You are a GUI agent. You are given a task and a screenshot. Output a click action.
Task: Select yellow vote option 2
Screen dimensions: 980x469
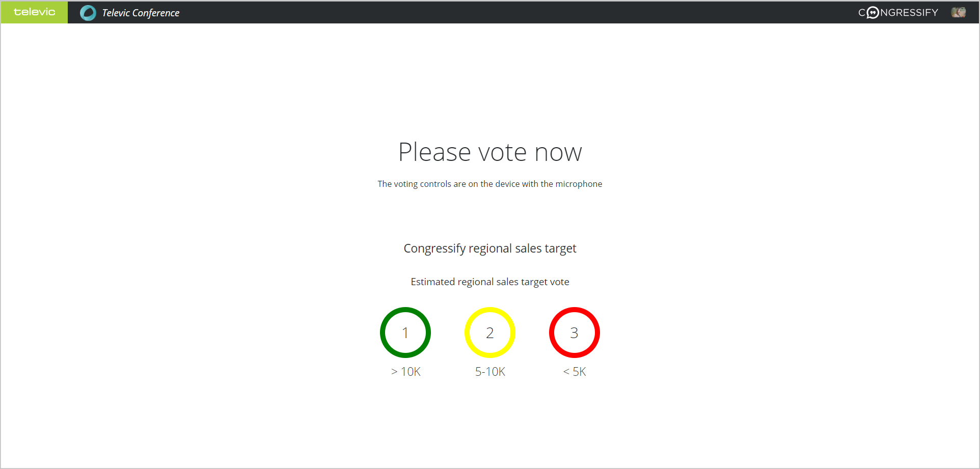point(490,333)
